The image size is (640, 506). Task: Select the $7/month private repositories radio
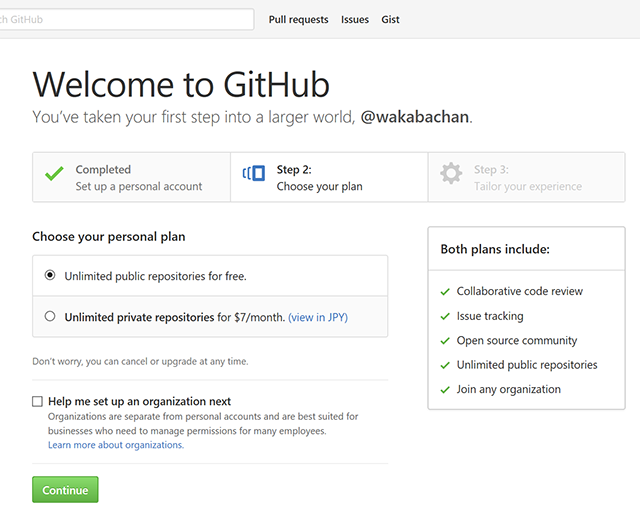click(50, 316)
